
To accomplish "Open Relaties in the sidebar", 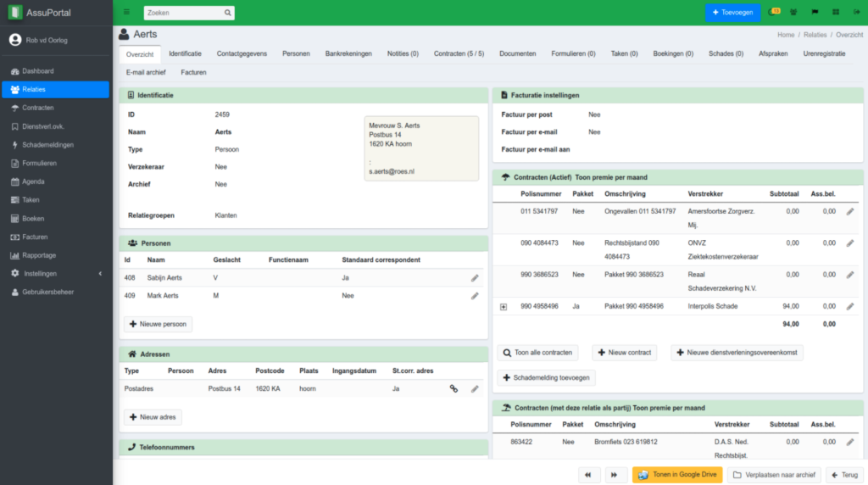I will point(55,89).
